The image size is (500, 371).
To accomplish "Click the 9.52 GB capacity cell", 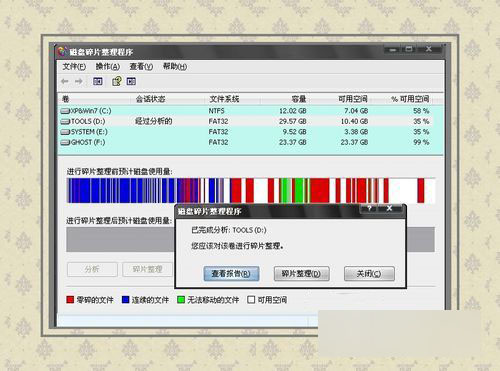I will click(x=295, y=132).
